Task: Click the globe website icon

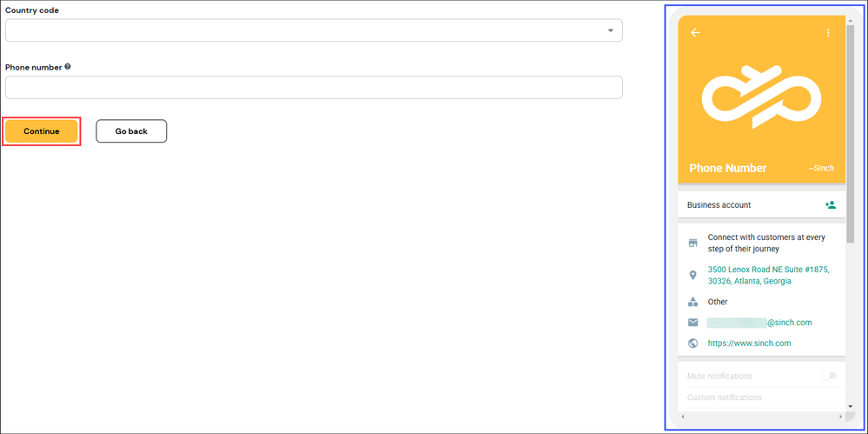Action: [692, 343]
